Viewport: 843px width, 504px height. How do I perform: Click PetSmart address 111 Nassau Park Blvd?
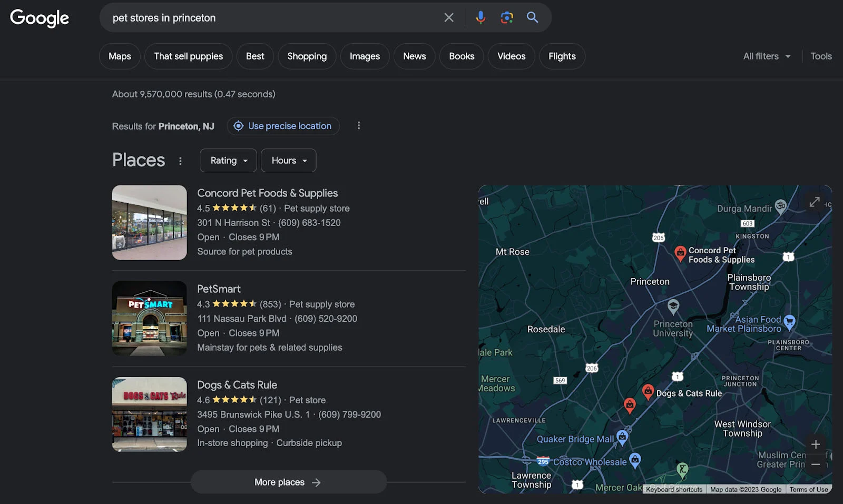pos(242,318)
